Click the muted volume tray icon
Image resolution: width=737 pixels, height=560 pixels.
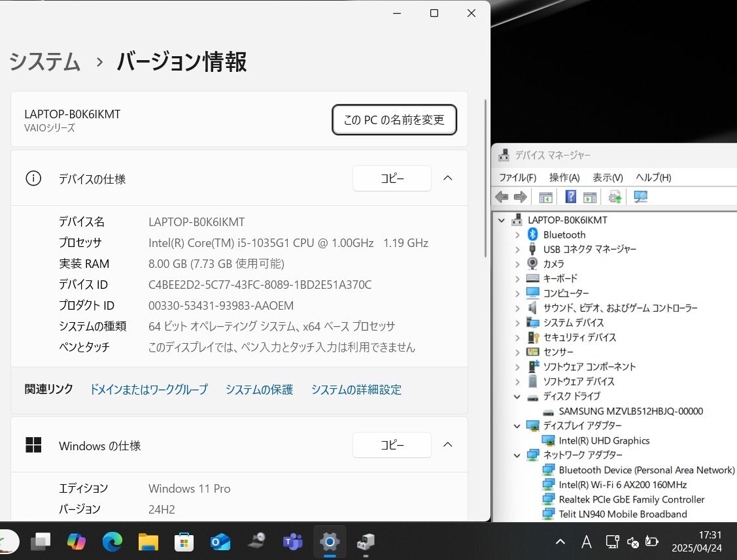(632, 542)
